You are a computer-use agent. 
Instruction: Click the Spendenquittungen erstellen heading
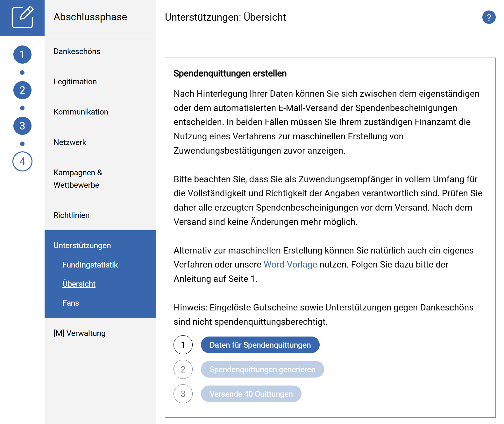pos(230,73)
